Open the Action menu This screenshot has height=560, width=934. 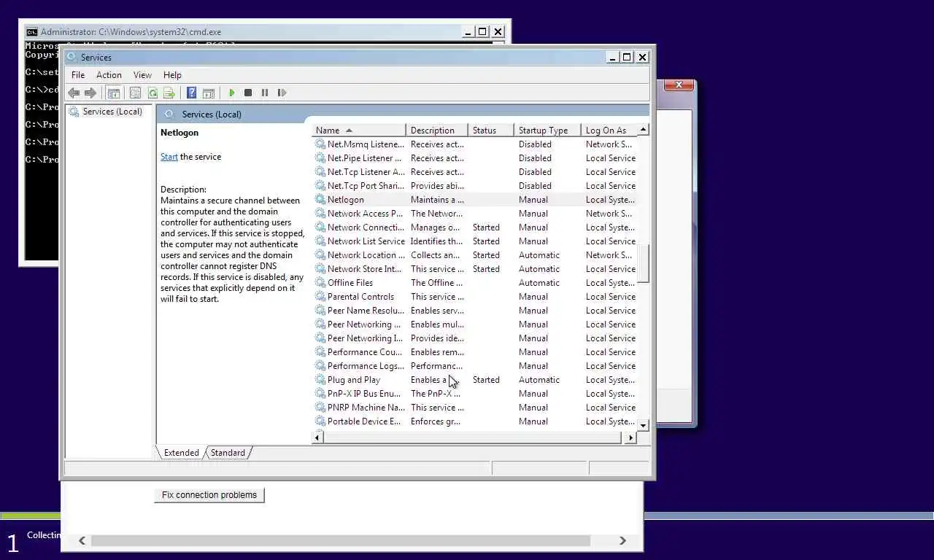point(109,75)
